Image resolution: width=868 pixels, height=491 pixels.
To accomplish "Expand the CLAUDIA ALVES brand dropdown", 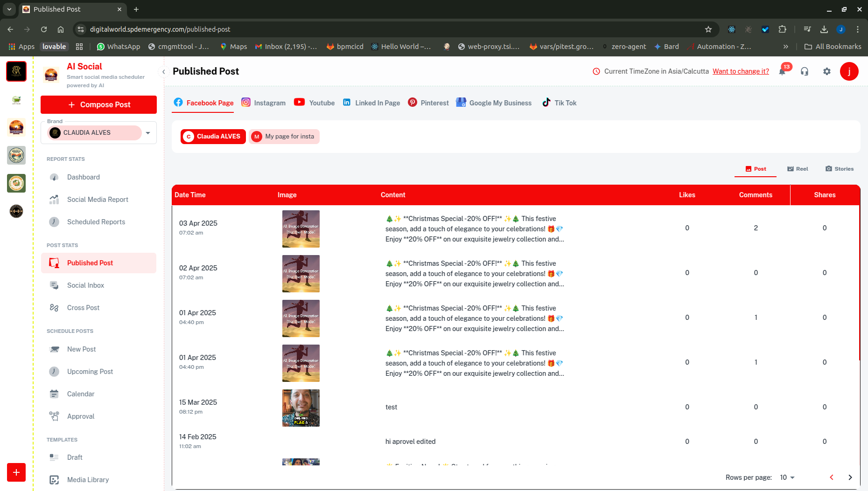I will tap(148, 133).
